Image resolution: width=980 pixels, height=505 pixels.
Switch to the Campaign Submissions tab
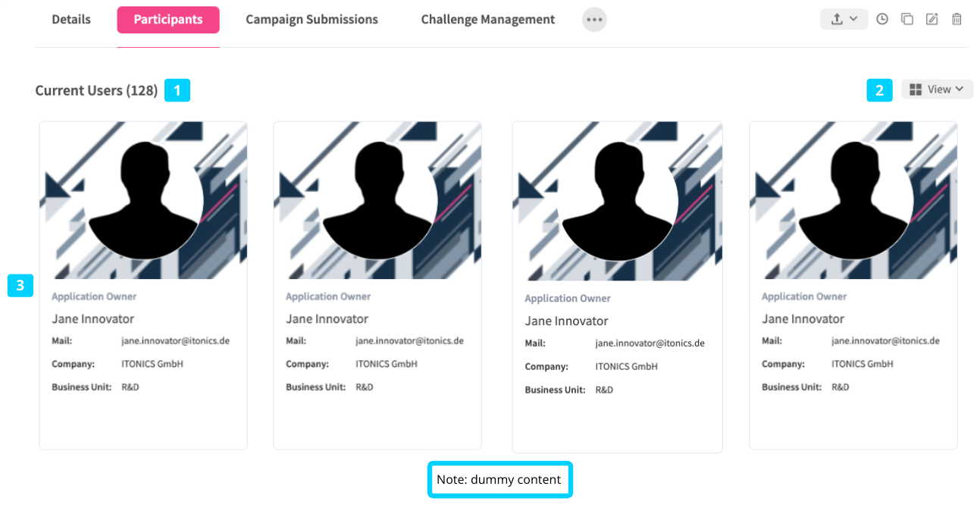(x=312, y=20)
